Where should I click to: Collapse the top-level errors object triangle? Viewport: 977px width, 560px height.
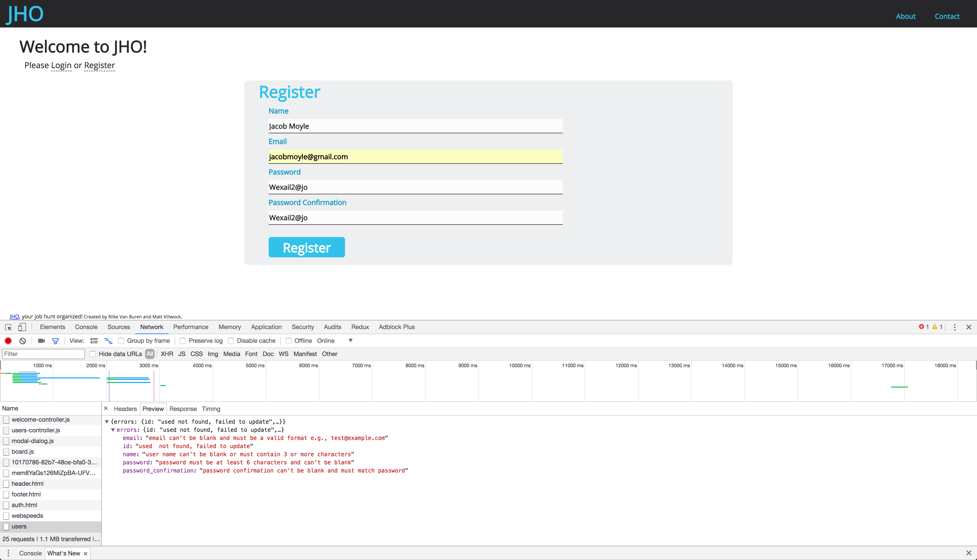[107, 422]
